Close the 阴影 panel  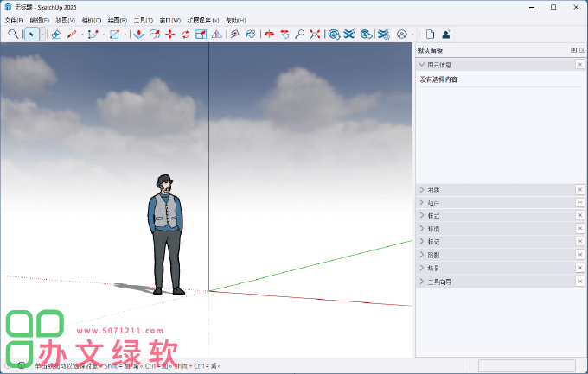(579, 255)
